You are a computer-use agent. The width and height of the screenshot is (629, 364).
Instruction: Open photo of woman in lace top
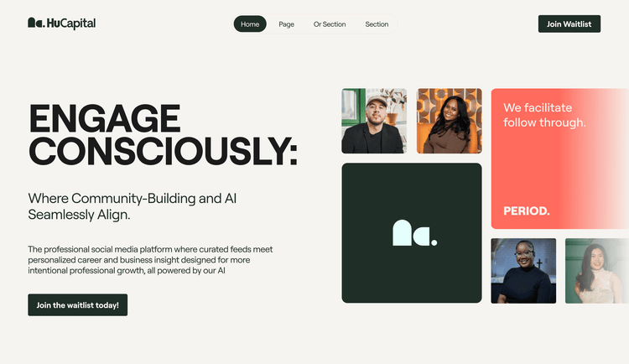(597, 271)
